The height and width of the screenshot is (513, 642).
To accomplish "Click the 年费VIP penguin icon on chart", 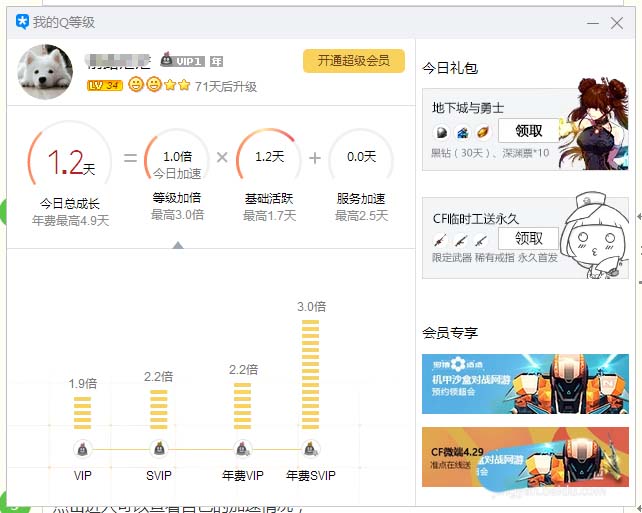I will click(x=242, y=449).
